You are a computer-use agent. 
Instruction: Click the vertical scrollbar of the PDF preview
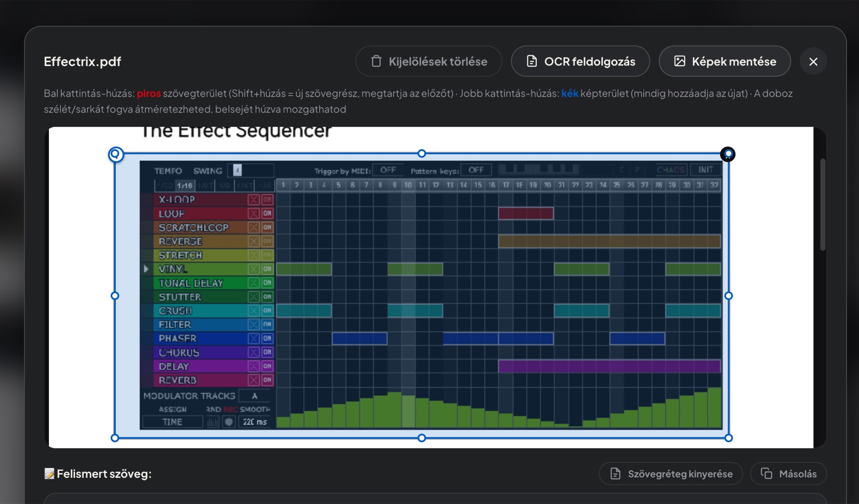[x=822, y=204]
